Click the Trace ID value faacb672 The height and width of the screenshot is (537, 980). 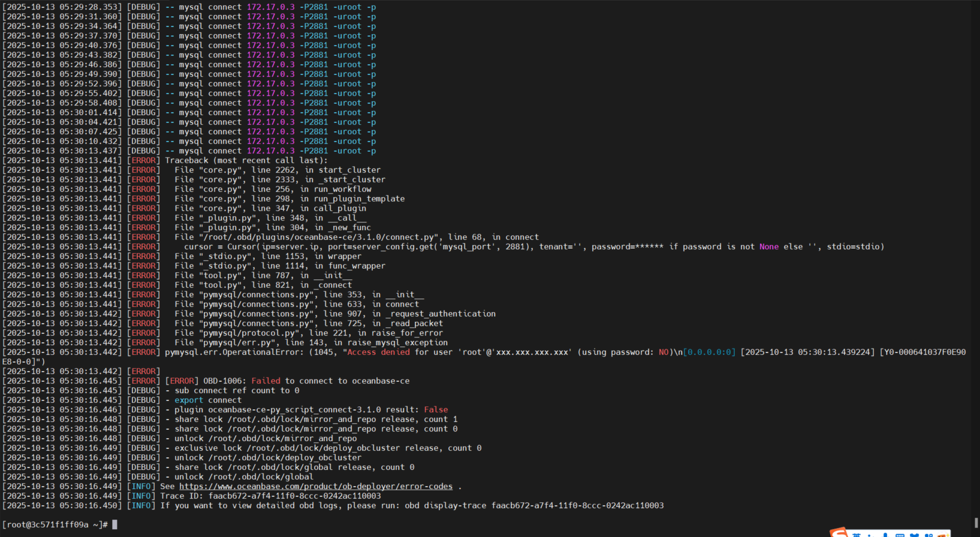(294, 496)
